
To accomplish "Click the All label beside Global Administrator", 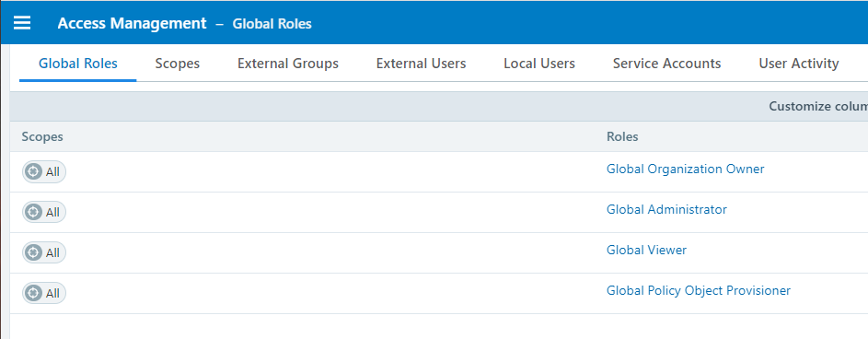I will click(52, 212).
